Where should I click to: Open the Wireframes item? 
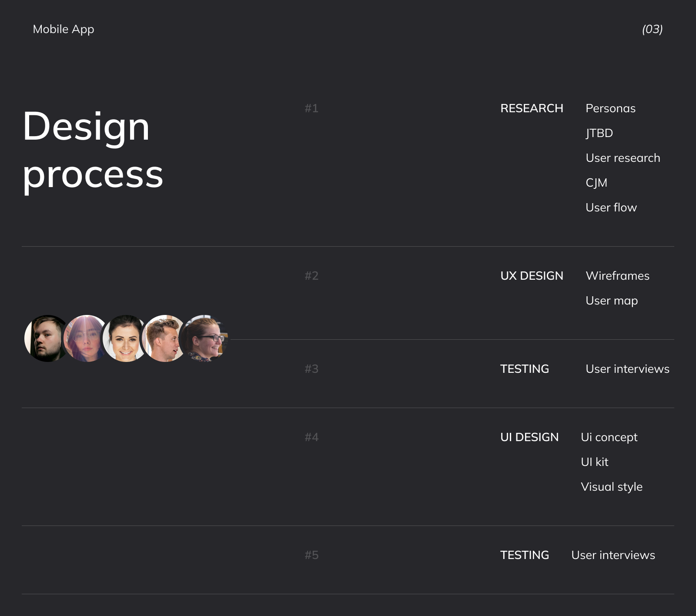click(617, 276)
